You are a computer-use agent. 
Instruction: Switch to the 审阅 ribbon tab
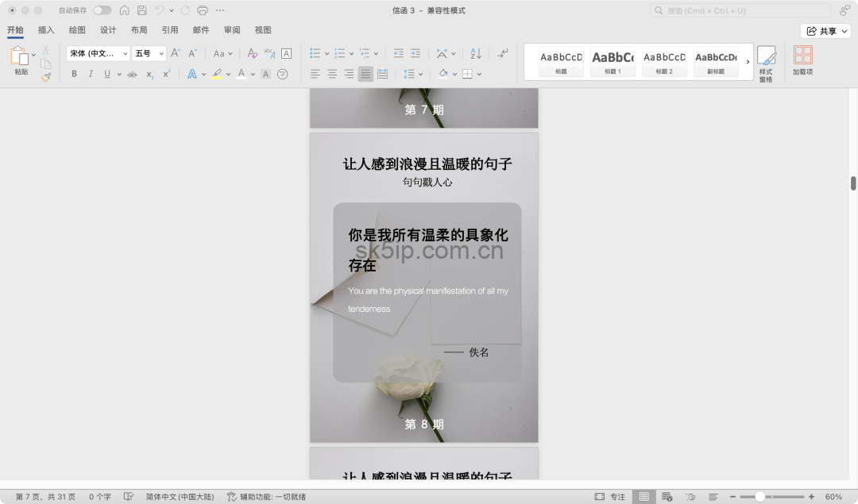[231, 29]
